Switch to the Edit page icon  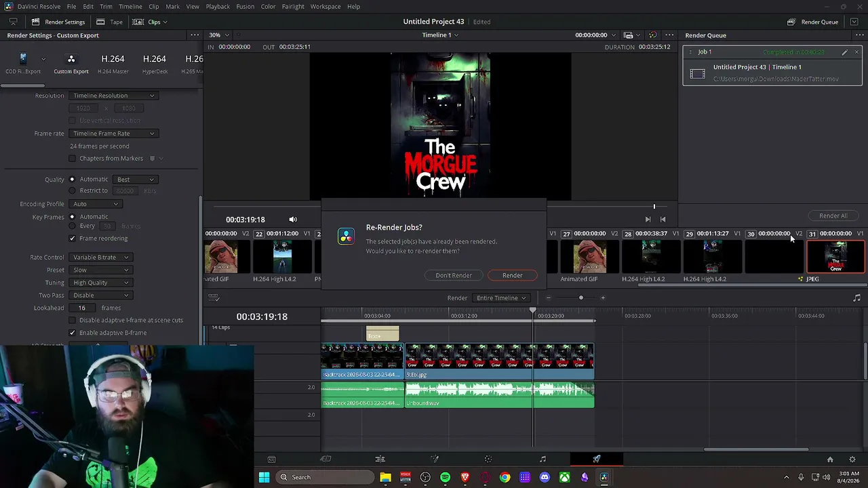[380, 460]
